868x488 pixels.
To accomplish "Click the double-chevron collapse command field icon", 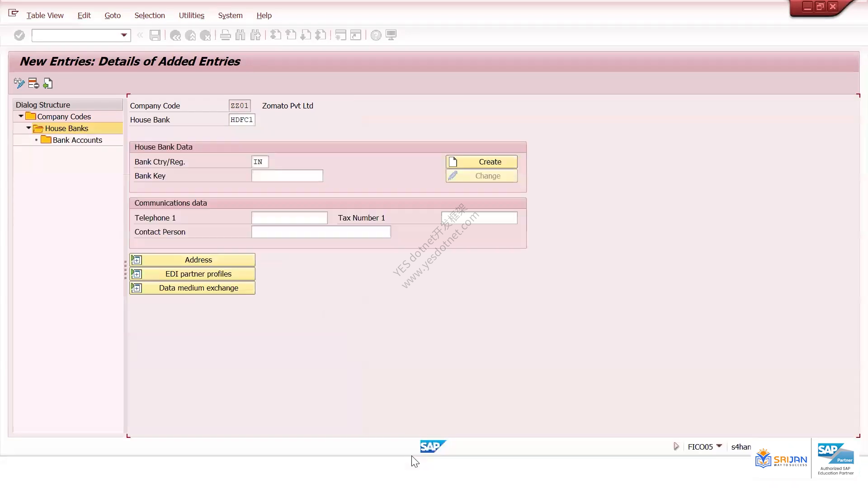I will tap(140, 35).
